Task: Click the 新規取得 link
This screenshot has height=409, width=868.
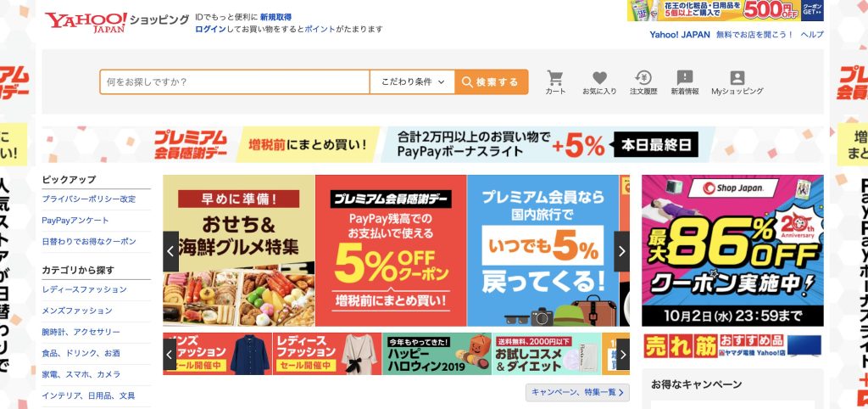Action: pyautogui.click(x=275, y=17)
